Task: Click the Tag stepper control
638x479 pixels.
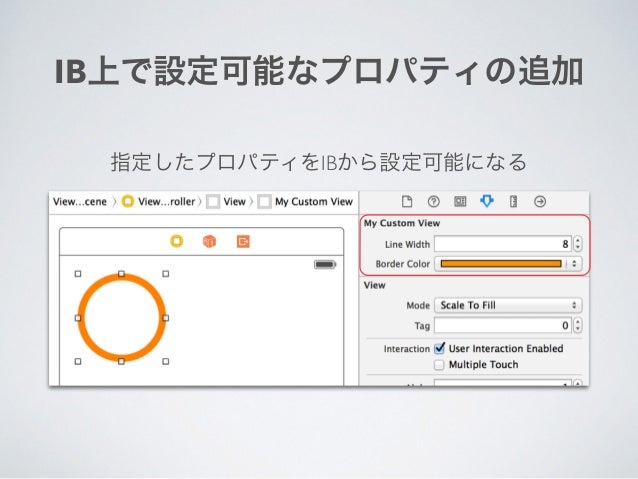Action: (578, 326)
